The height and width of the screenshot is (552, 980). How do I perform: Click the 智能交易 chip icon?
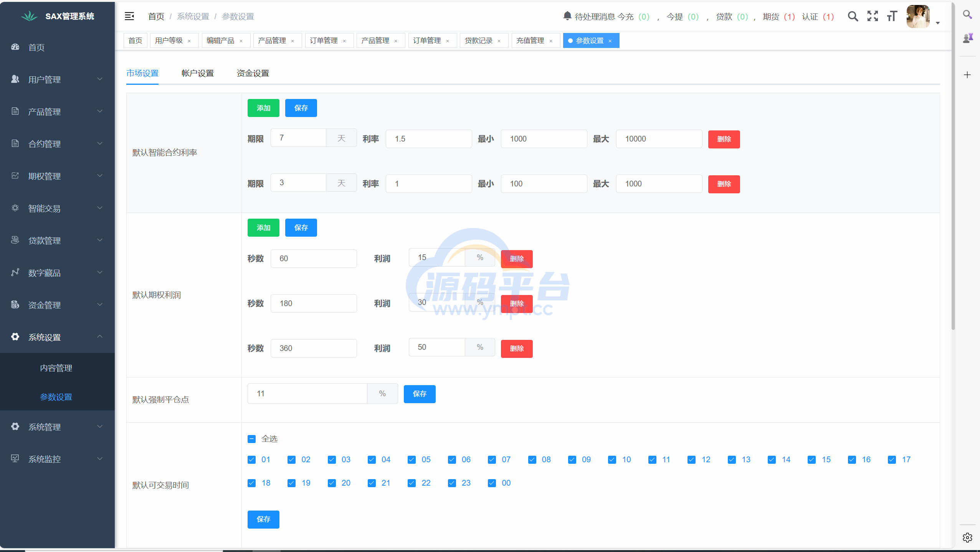coord(15,208)
